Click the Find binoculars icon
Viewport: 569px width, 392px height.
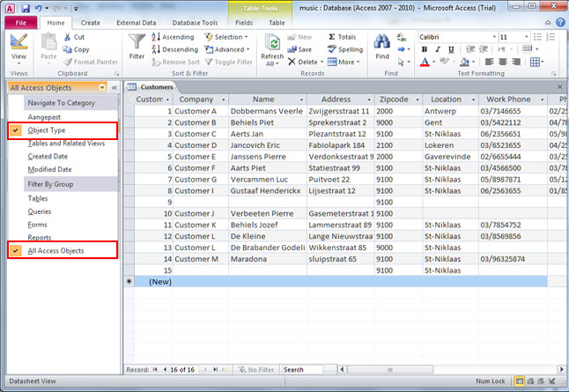[x=382, y=41]
